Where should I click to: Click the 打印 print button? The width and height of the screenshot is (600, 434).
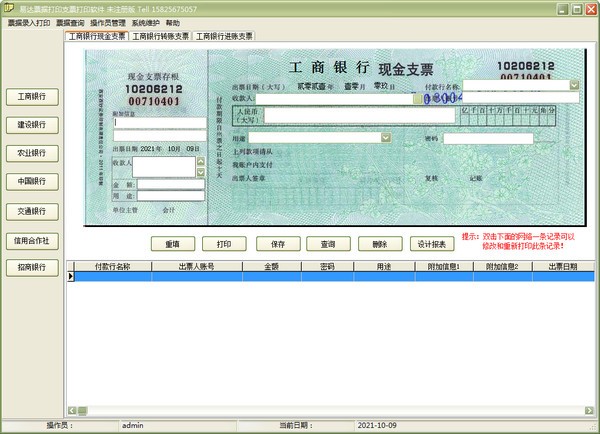pyautogui.click(x=224, y=244)
